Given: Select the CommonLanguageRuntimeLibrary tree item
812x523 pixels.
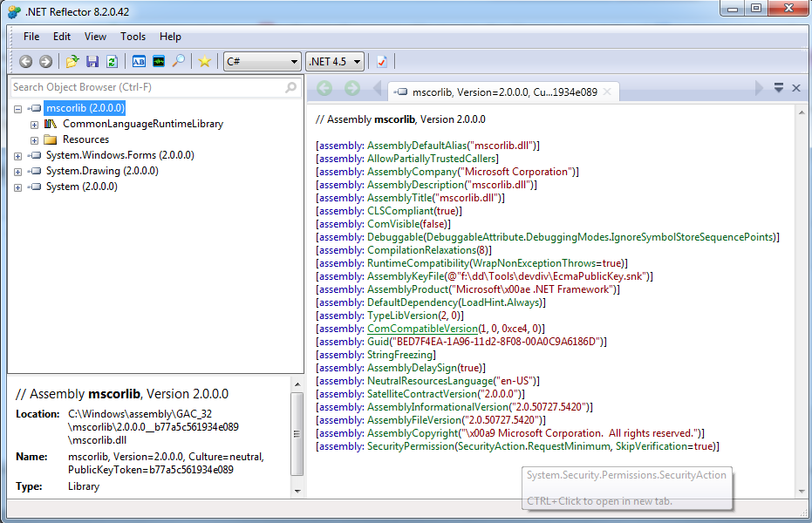Looking at the screenshot, I should [143, 124].
